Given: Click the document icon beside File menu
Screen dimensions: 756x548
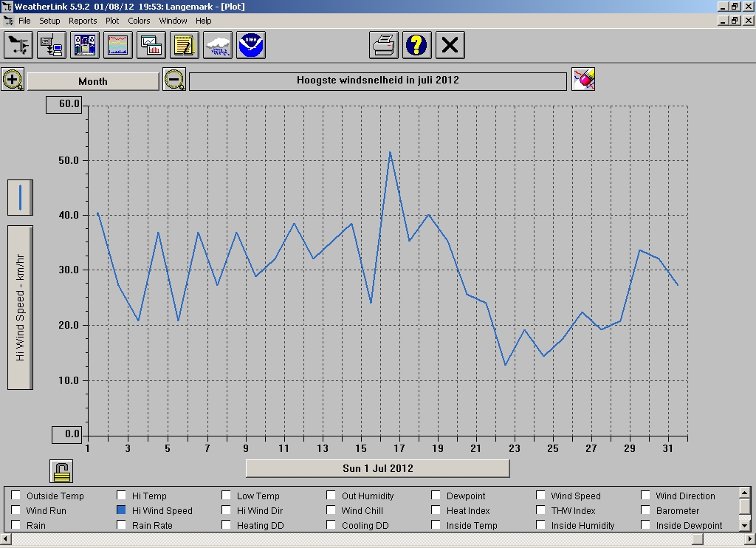Looking at the screenshot, I should (8, 21).
